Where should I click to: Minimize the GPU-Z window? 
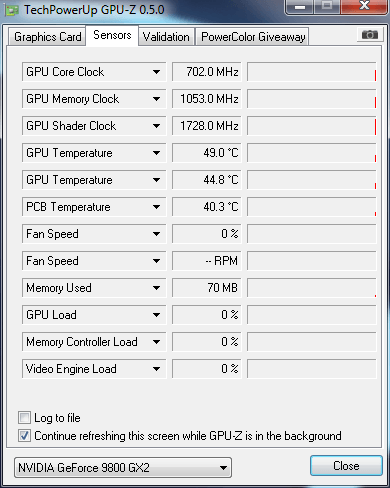(x=300, y=7)
